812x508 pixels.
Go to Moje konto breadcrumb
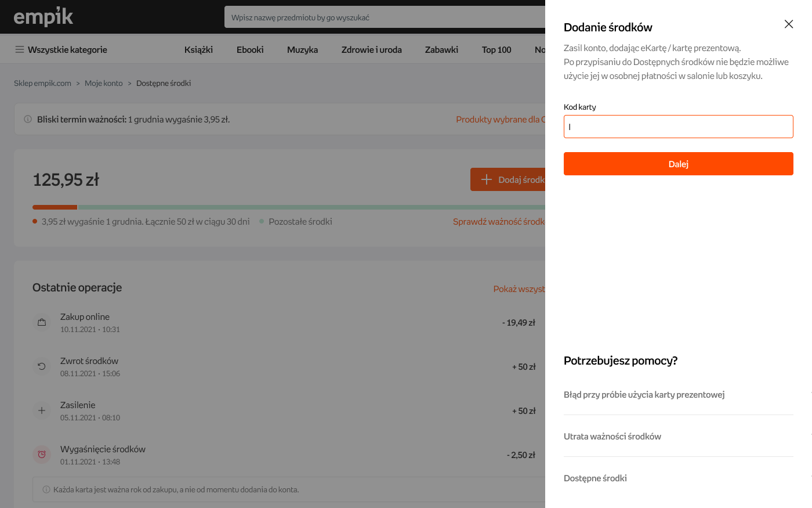[x=104, y=84]
